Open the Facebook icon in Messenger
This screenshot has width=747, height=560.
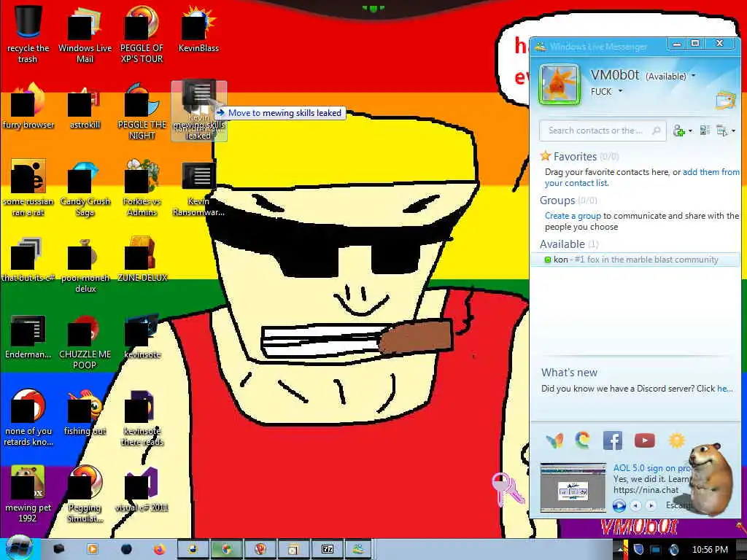tap(613, 440)
